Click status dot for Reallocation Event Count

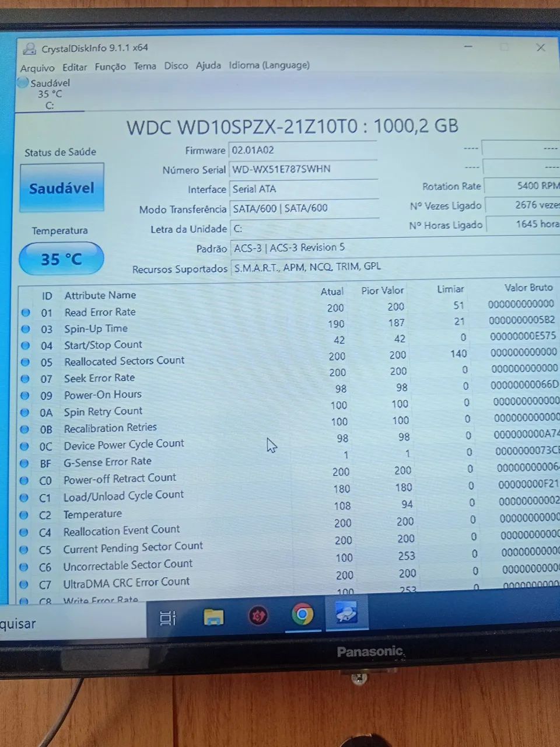pos(24,532)
